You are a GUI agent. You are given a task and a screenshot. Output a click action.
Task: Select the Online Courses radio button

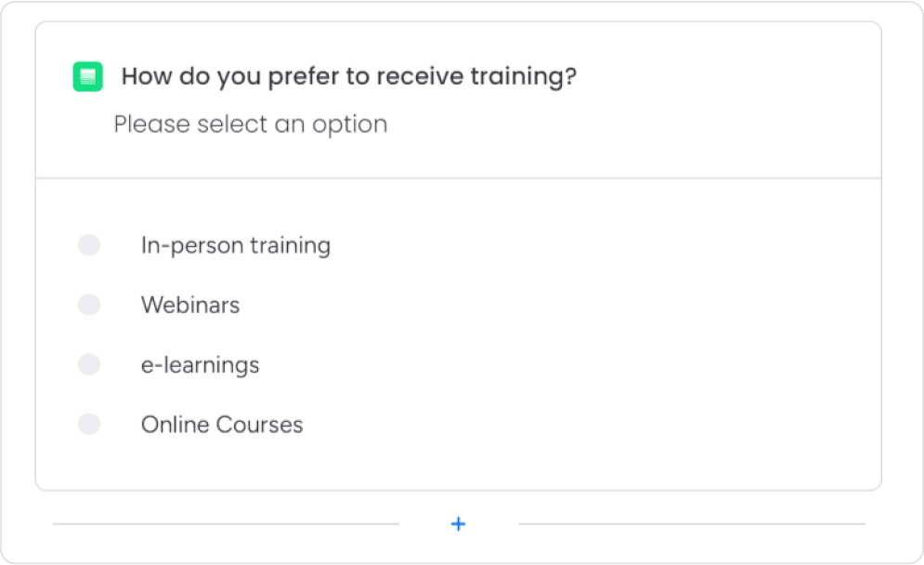(88, 424)
